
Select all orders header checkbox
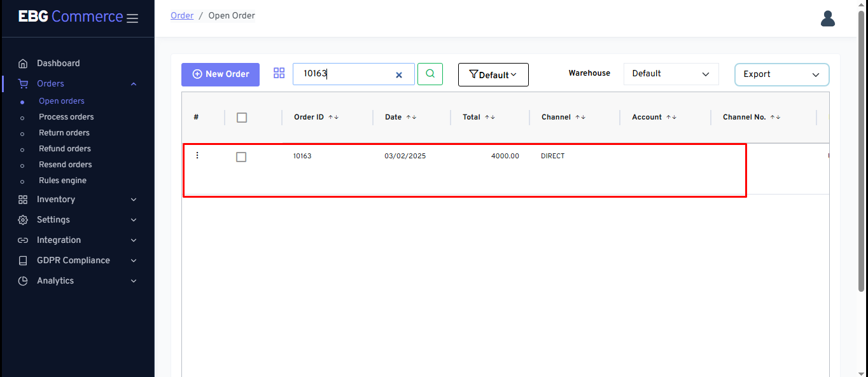[242, 118]
